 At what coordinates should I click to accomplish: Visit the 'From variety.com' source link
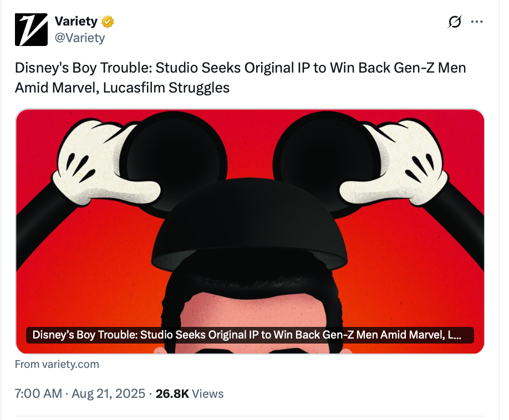57,364
